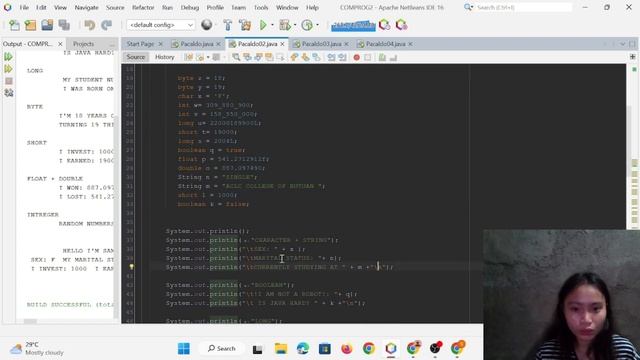This screenshot has width=640, height=360.
Task: Open the small arrow after the Last Edit icon
Action: coord(208,58)
